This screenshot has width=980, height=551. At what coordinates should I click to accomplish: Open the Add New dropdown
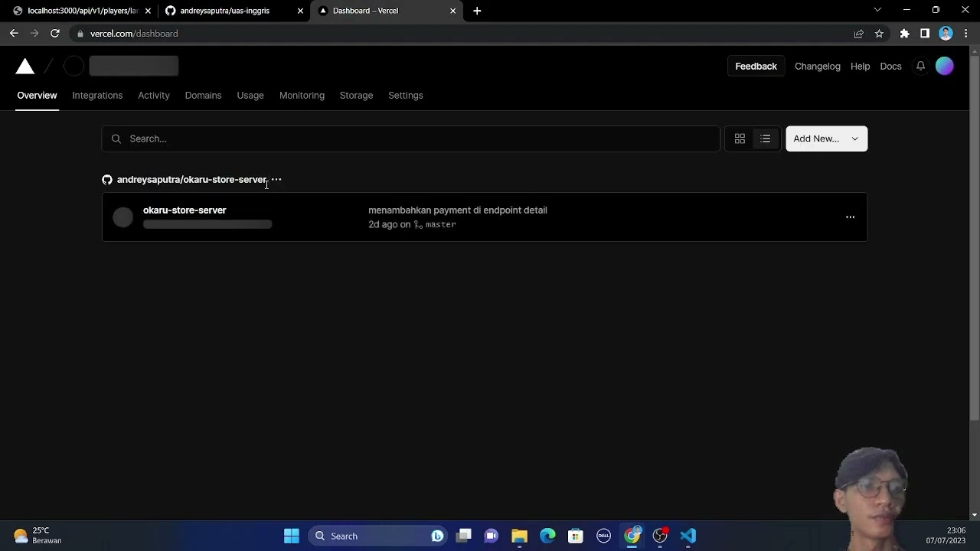pyautogui.click(x=826, y=139)
